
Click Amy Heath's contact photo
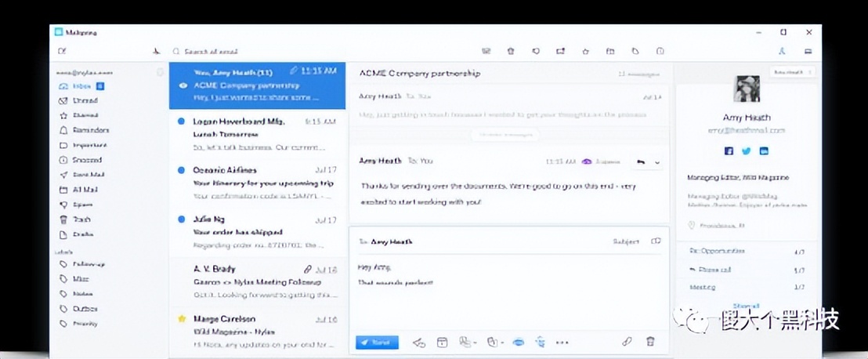click(x=747, y=89)
